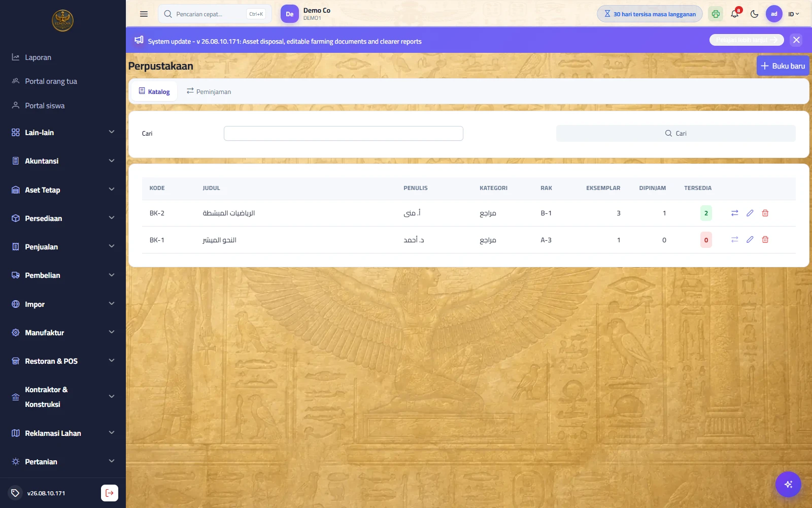Image resolution: width=812 pixels, height=508 pixels.
Task: Click the 30 hari tersisa subscription badge
Action: pyautogui.click(x=650, y=14)
